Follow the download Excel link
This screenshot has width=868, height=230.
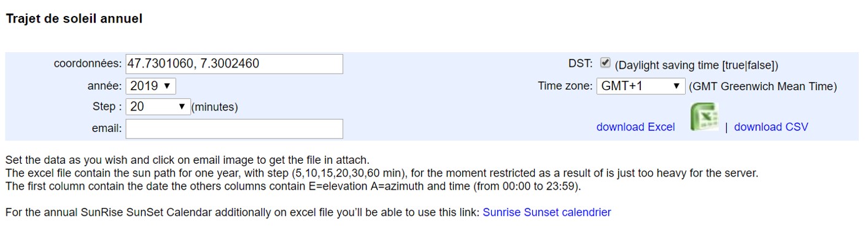(635, 127)
